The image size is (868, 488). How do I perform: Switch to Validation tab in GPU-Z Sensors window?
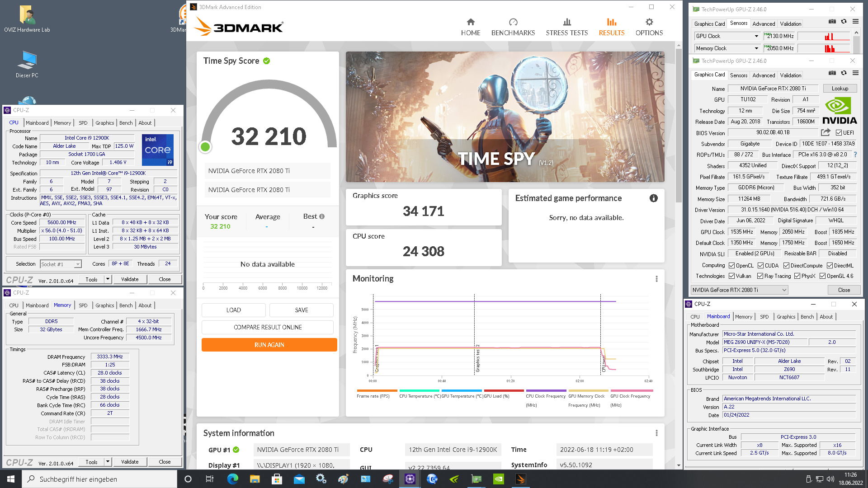click(790, 24)
